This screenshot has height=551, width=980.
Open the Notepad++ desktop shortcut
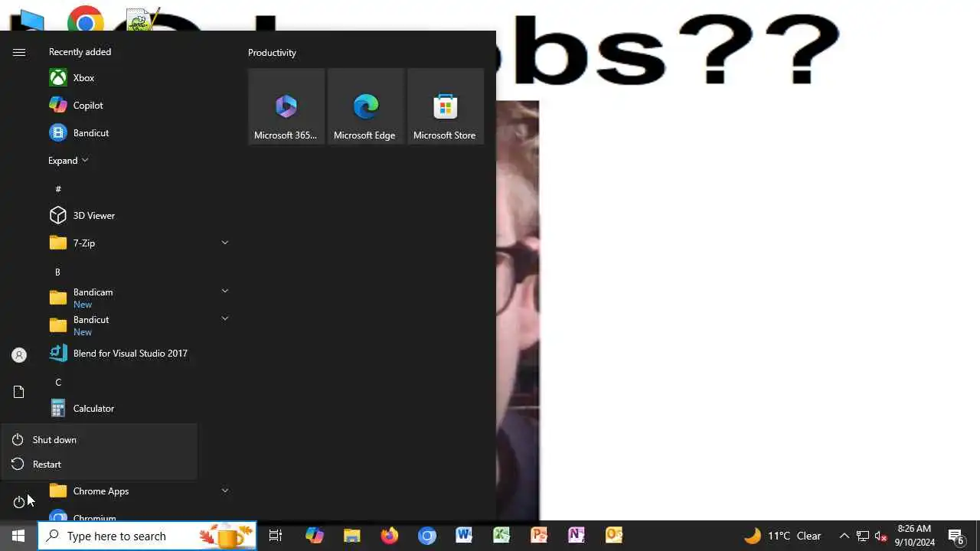142,19
